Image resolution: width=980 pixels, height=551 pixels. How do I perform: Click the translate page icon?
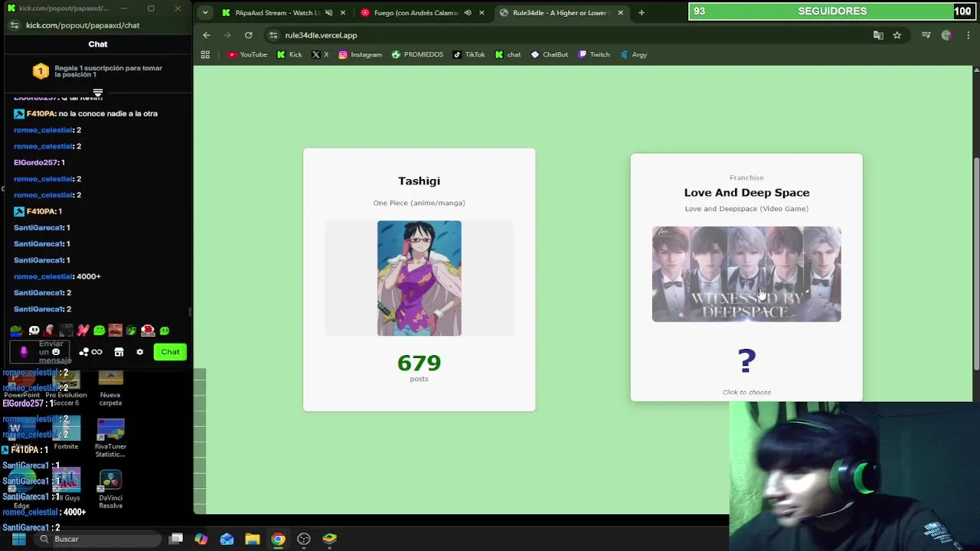click(x=878, y=35)
